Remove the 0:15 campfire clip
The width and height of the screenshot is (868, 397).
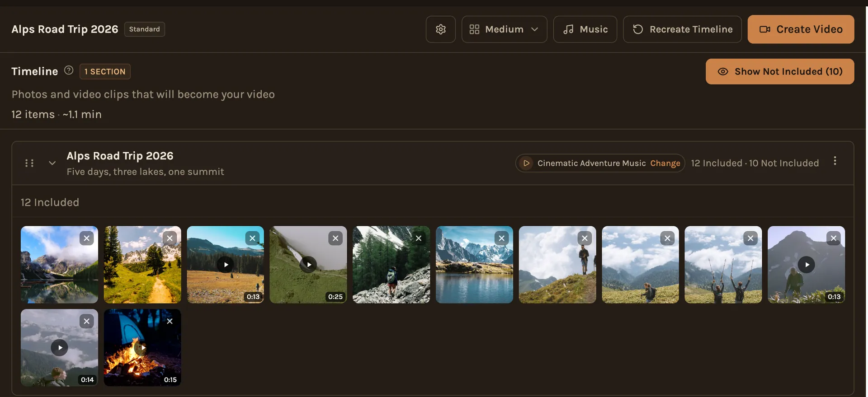click(170, 321)
